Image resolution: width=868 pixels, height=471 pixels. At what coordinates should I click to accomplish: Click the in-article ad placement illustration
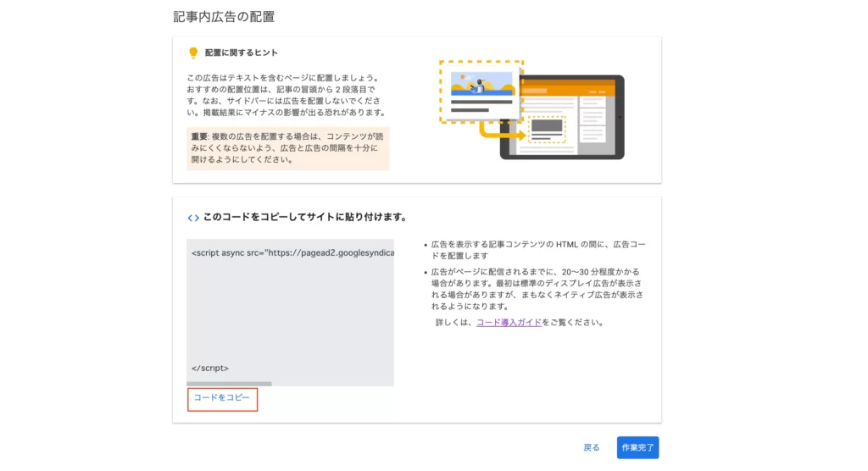click(532, 109)
